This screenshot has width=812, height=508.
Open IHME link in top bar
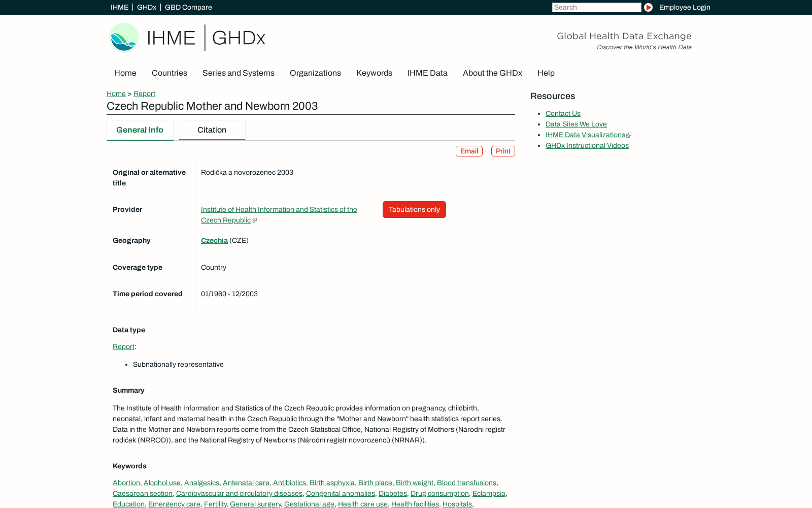click(x=119, y=7)
